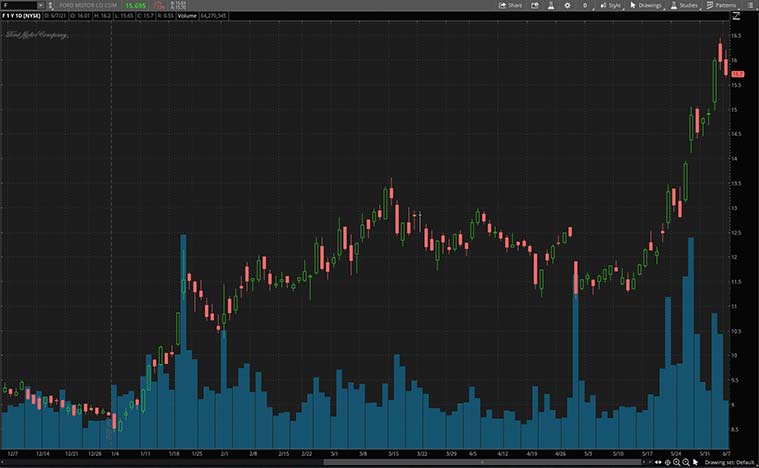Click the maximize chart cell icon below toolbar
Screen dimensions: 759x468
click(736, 16)
